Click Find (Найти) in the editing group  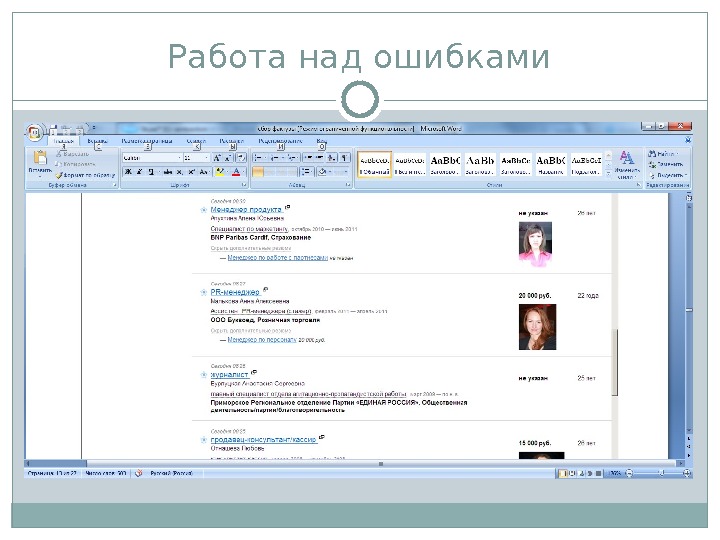point(663,153)
